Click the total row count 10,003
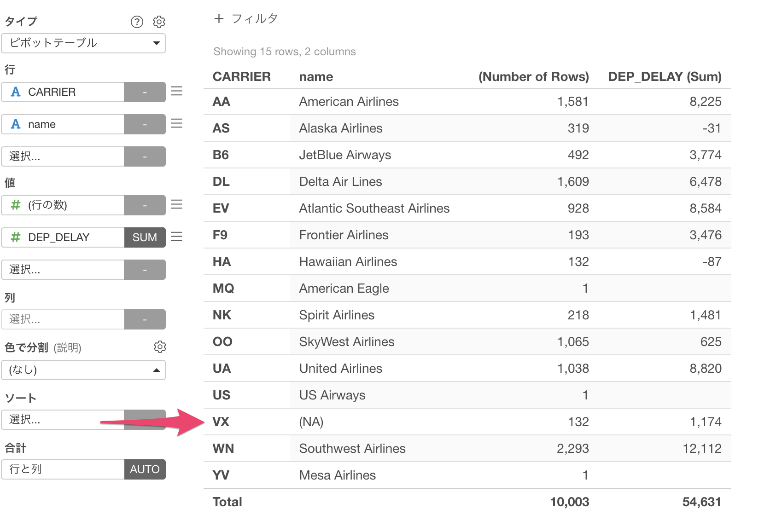 (570, 502)
